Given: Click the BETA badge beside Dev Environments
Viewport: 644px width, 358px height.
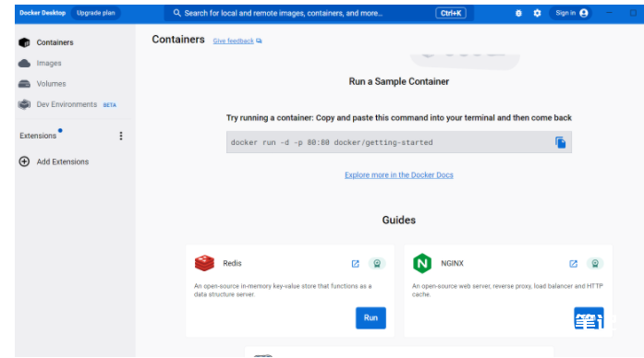Looking at the screenshot, I should [110, 105].
